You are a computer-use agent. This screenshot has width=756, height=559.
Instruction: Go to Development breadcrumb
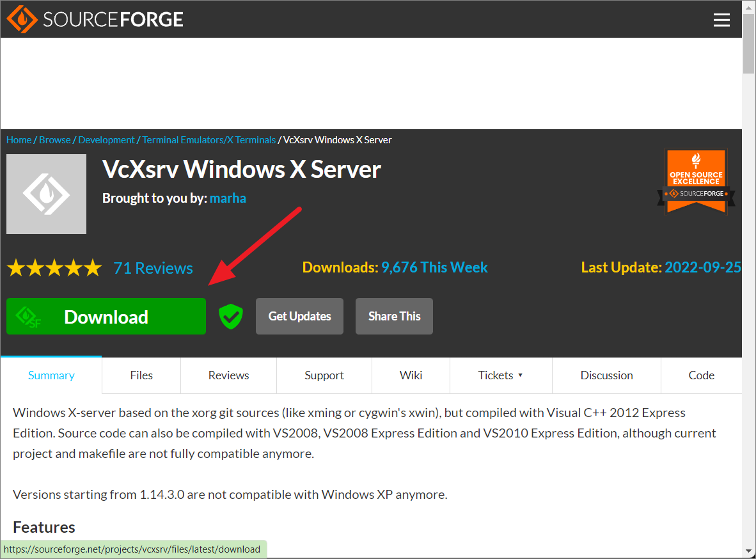(x=106, y=140)
